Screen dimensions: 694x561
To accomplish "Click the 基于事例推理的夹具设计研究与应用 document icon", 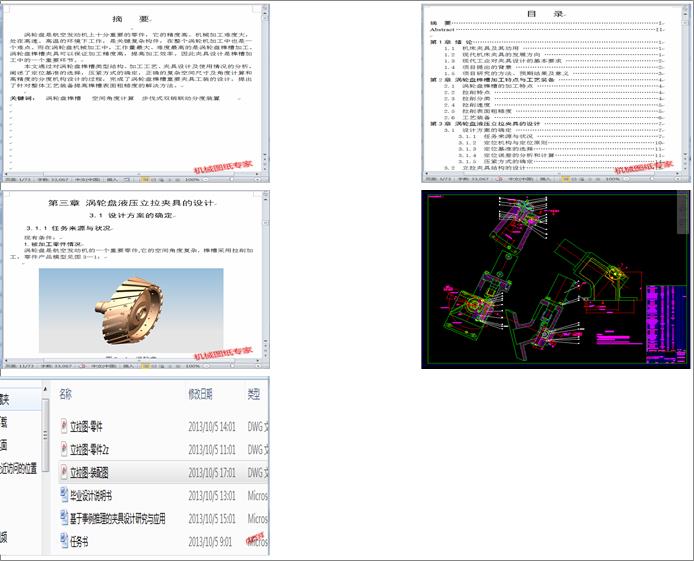I will tap(64, 518).
